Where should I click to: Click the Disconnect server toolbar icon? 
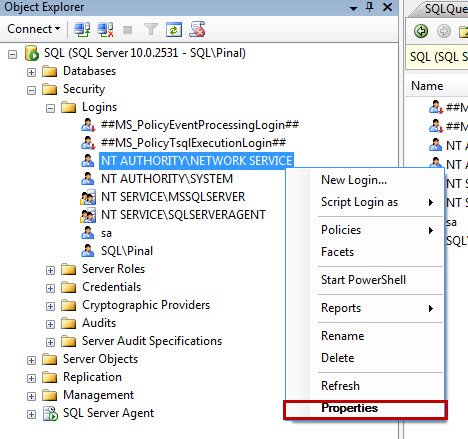click(x=105, y=29)
